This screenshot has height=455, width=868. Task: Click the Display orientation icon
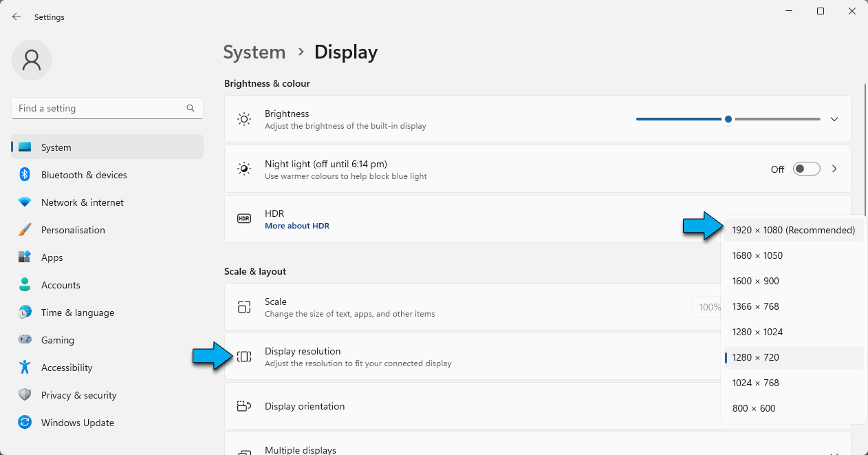(x=244, y=405)
